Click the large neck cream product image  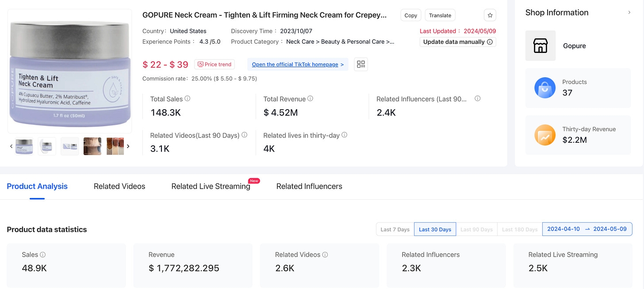[x=70, y=71]
